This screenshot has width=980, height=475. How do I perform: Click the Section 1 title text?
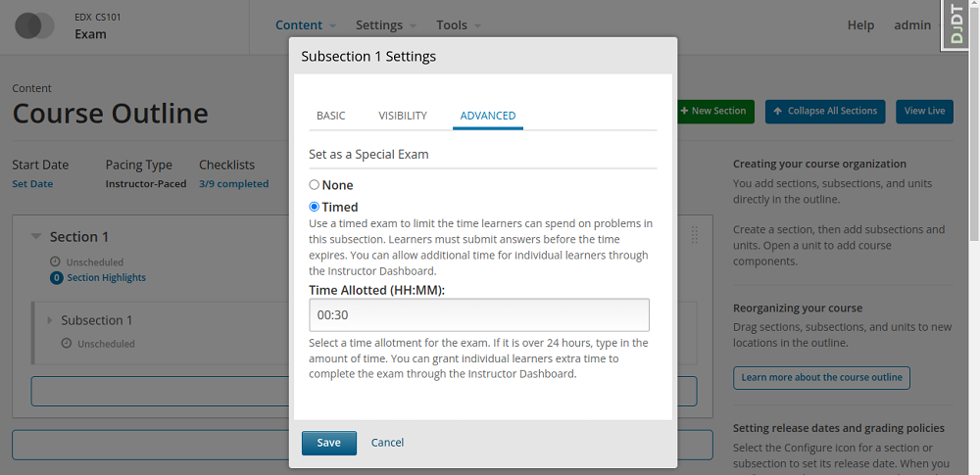pyautogui.click(x=79, y=237)
